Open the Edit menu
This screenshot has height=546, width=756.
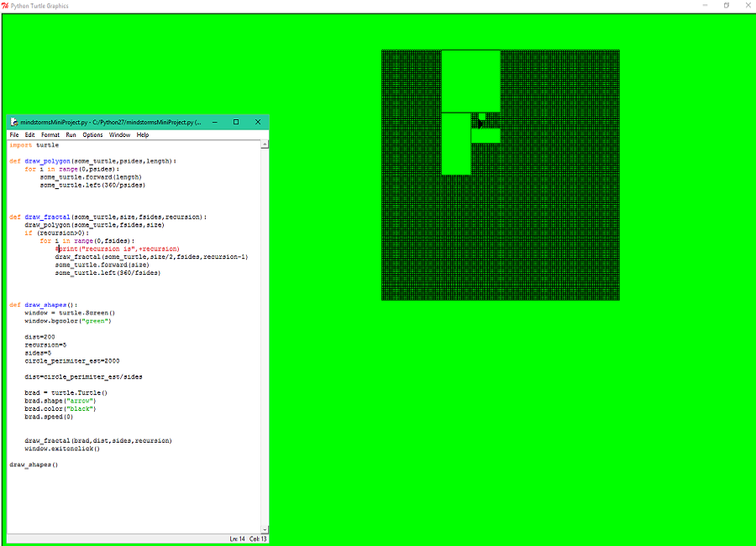[29, 134]
